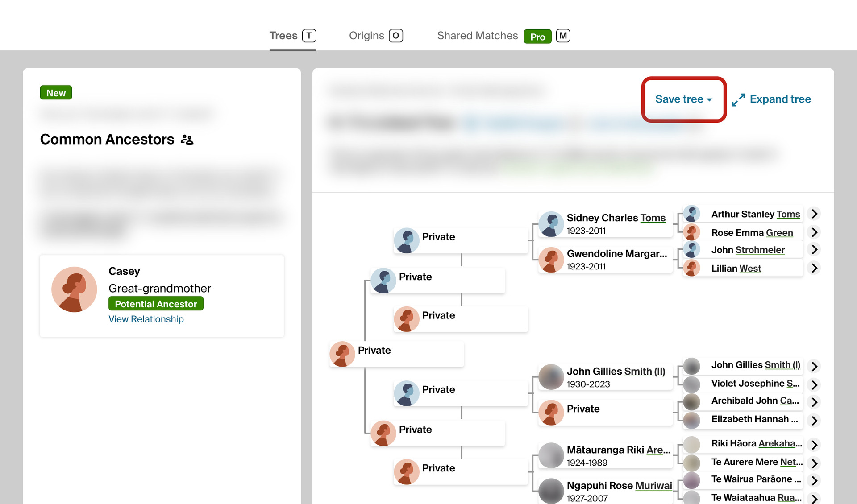Expand Te Aurere Mere branch arrow

815,463
